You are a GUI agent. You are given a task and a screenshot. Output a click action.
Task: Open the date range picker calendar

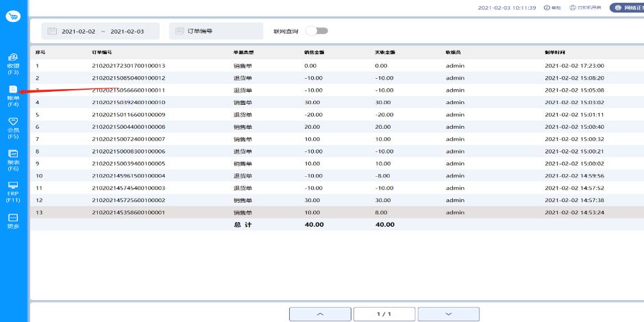tap(52, 32)
